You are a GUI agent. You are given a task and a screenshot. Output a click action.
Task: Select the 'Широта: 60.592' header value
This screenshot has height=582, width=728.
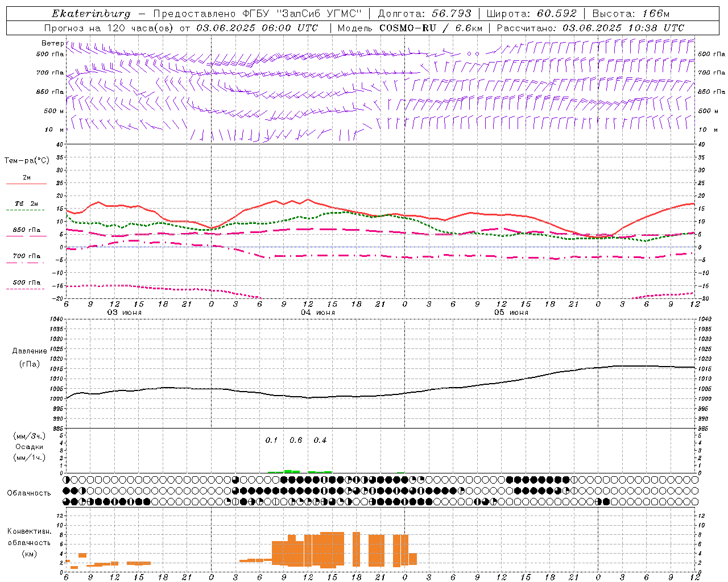tap(532, 14)
